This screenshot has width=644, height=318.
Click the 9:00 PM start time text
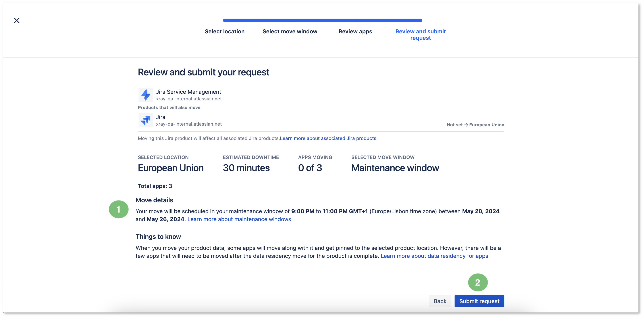[303, 211]
